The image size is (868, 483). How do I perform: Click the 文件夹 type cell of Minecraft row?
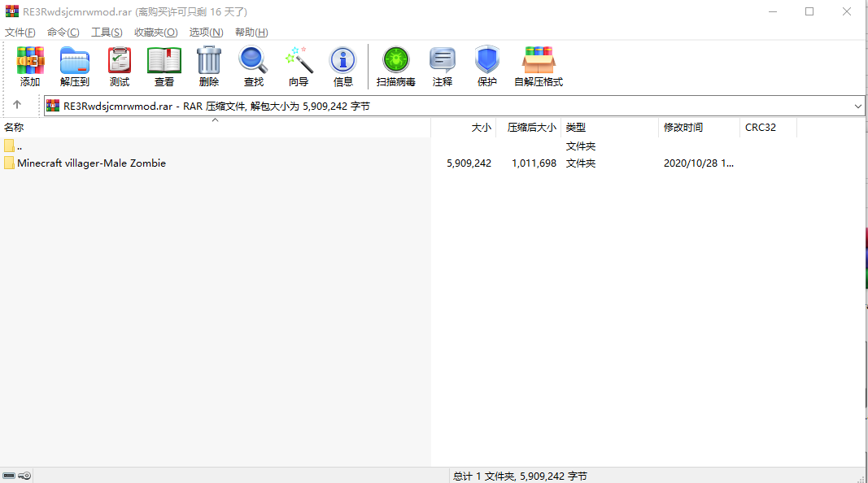[x=581, y=163]
